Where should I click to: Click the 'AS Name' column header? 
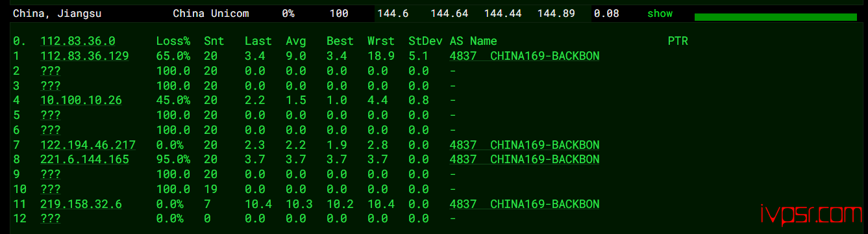[x=473, y=41]
